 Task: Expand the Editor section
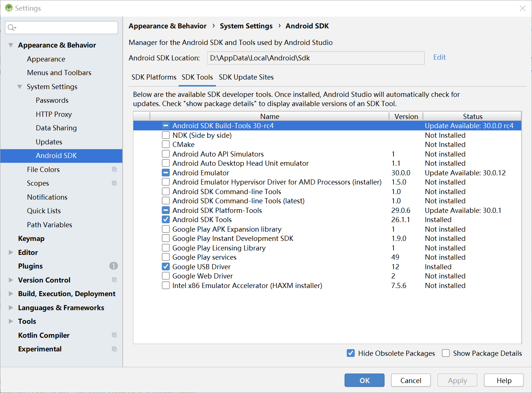11,252
